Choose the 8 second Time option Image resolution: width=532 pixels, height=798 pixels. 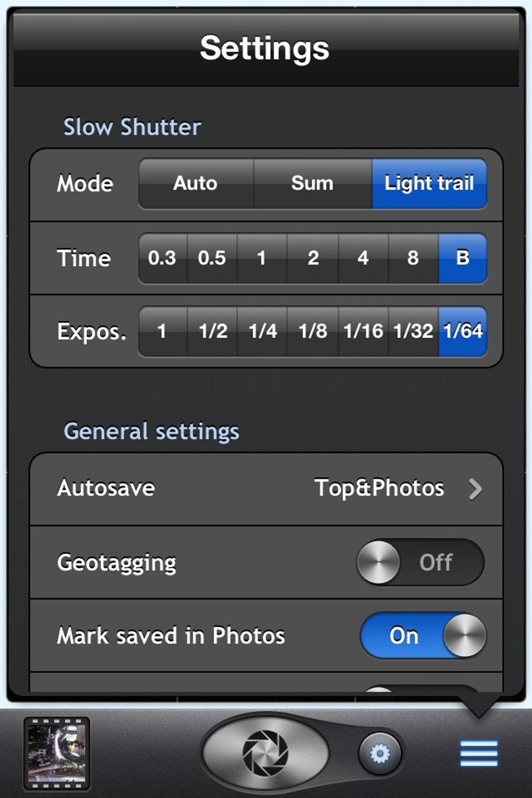point(413,258)
